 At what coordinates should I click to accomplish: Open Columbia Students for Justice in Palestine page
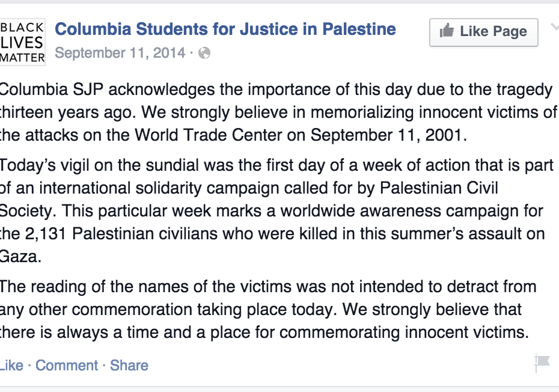tap(225, 29)
